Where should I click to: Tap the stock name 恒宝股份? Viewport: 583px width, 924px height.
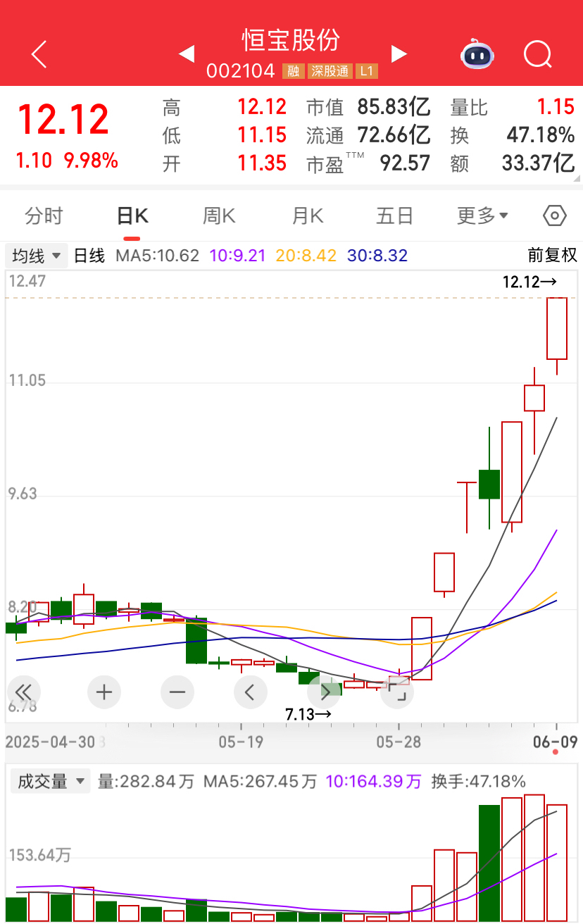(x=291, y=39)
